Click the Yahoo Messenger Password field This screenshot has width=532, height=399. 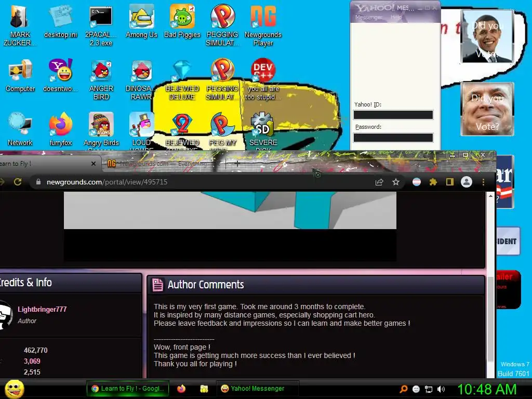(393, 137)
